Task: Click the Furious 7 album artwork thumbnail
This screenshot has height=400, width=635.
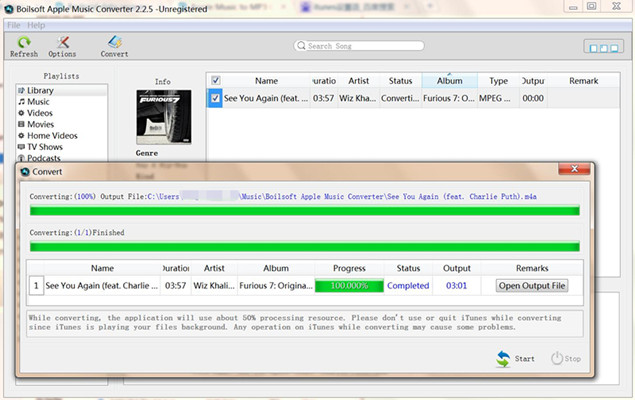Action: tap(164, 117)
